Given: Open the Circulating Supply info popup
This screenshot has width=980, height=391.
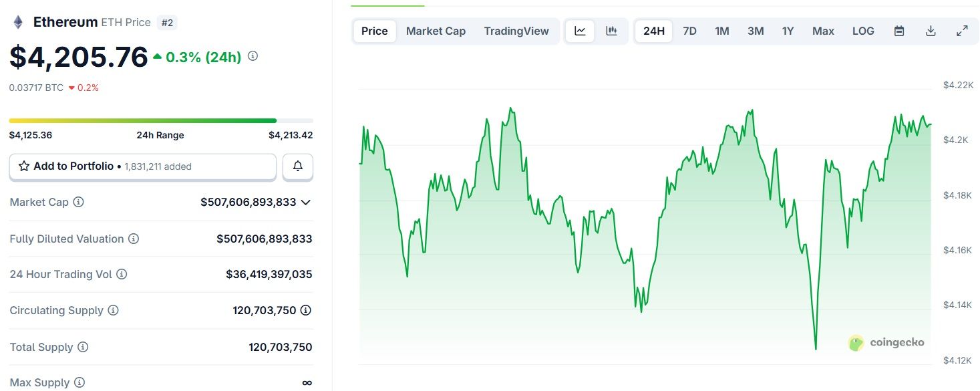Looking at the screenshot, I should [x=113, y=310].
